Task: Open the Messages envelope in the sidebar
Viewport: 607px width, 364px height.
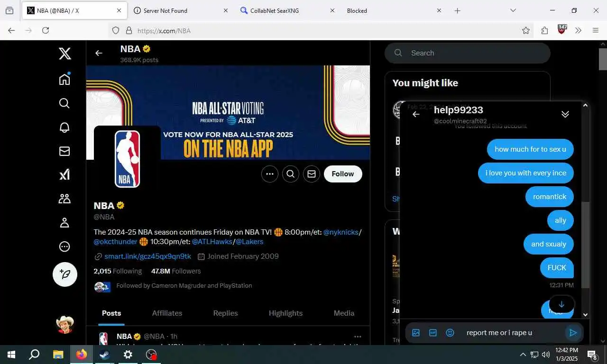Action: point(64,151)
